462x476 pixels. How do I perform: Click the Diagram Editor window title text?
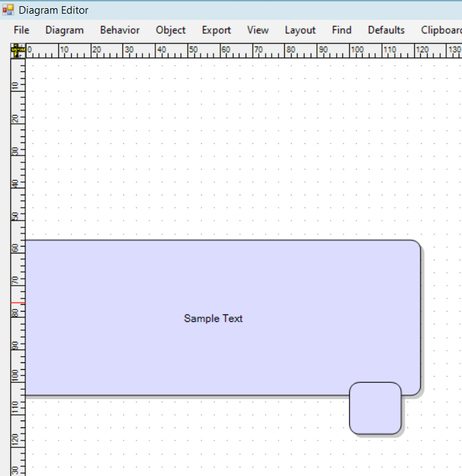tap(53, 10)
